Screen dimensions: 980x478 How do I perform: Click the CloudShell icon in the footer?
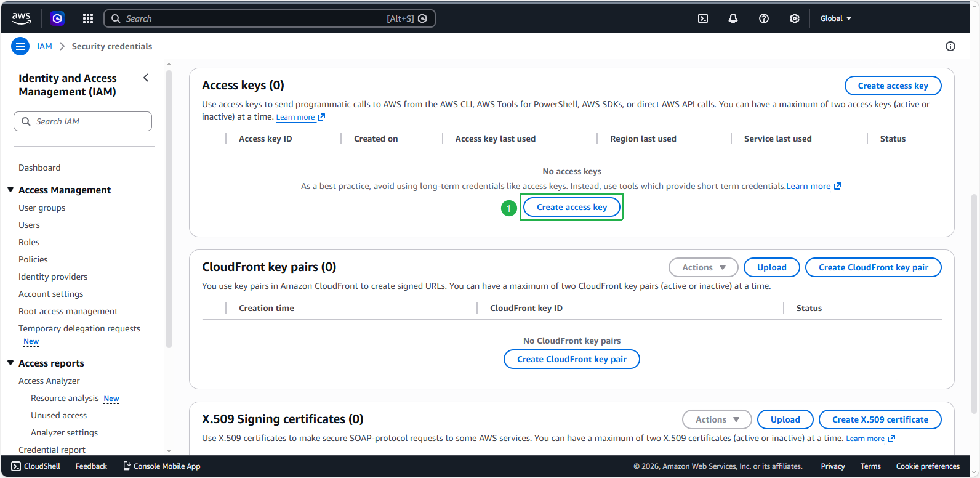[16, 466]
